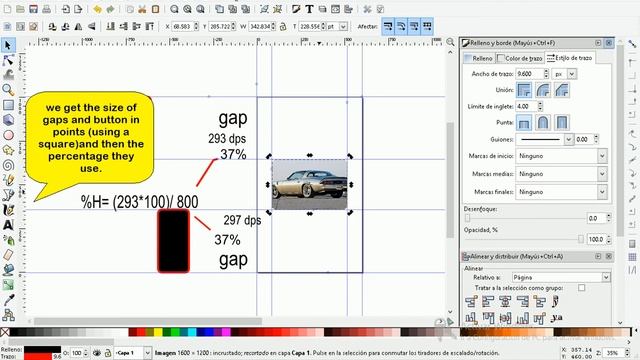Select butt cap icon
The width and height of the screenshot is (640, 360).
click(x=524, y=122)
